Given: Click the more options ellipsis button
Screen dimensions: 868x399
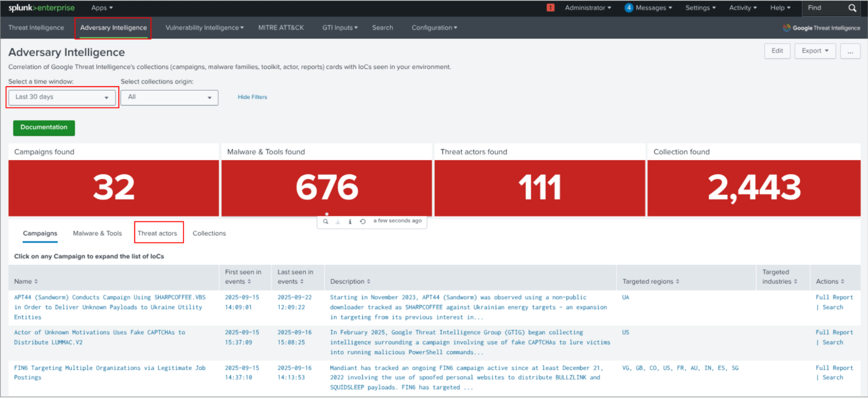Looking at the screenshot, I should [x=850, y=51].
